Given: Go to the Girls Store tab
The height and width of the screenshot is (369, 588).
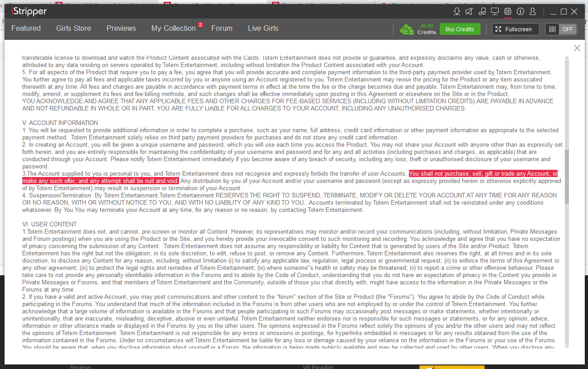Looking at the screenshot, I should [73, 28].
